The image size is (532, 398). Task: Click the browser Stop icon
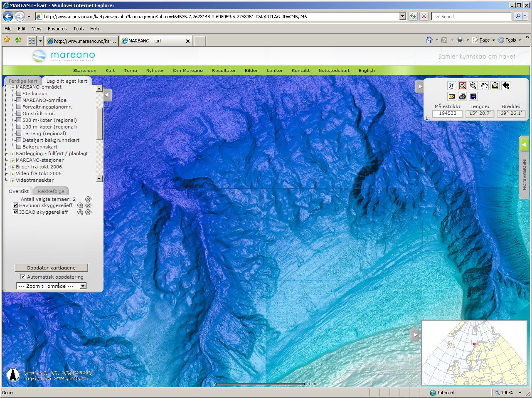tap(424, 16)
